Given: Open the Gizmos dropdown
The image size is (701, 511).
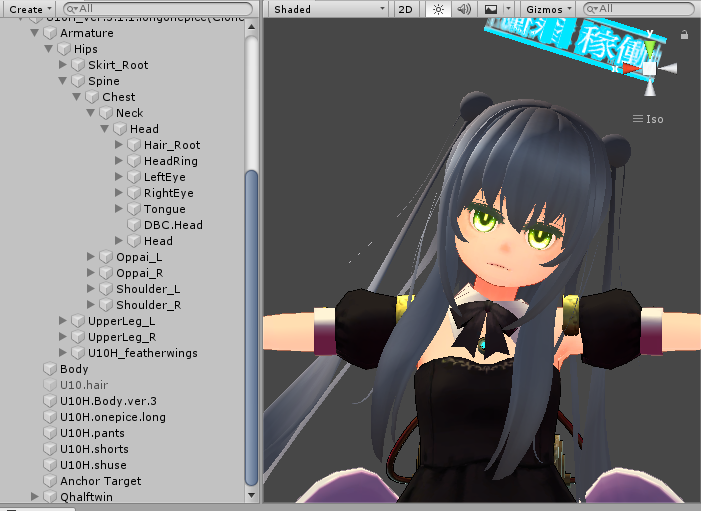Looking at the screenshot, I should pyautogui.click(x=549, y=9).
